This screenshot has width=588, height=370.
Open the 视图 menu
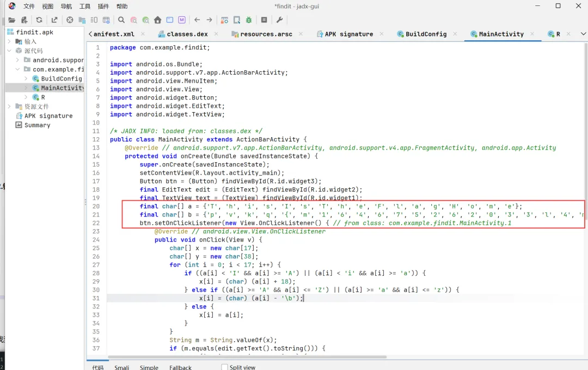[x=47, y=7]
